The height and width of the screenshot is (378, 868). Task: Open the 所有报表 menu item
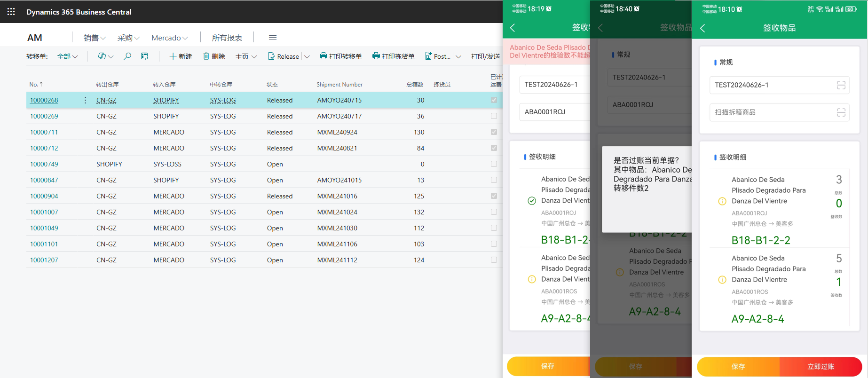click(227, 38)
